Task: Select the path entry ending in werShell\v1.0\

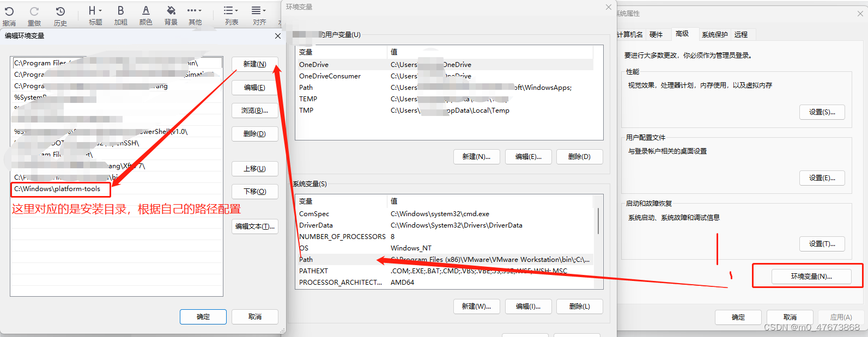Action: 117,132
